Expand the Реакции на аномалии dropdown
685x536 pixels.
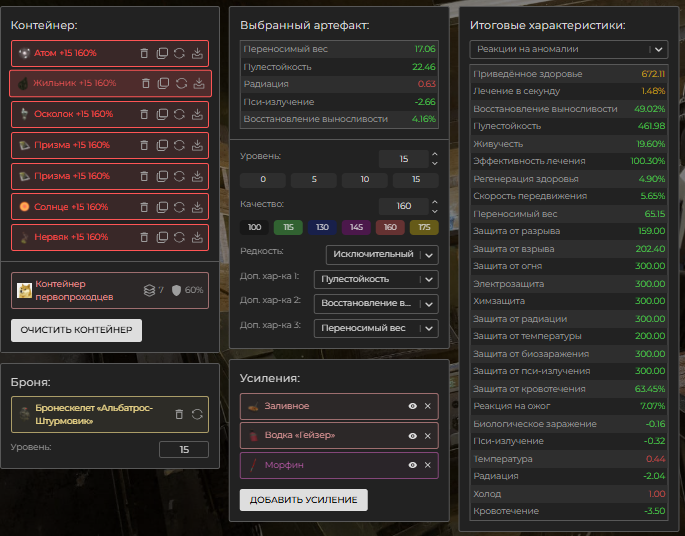pos(569,49)
